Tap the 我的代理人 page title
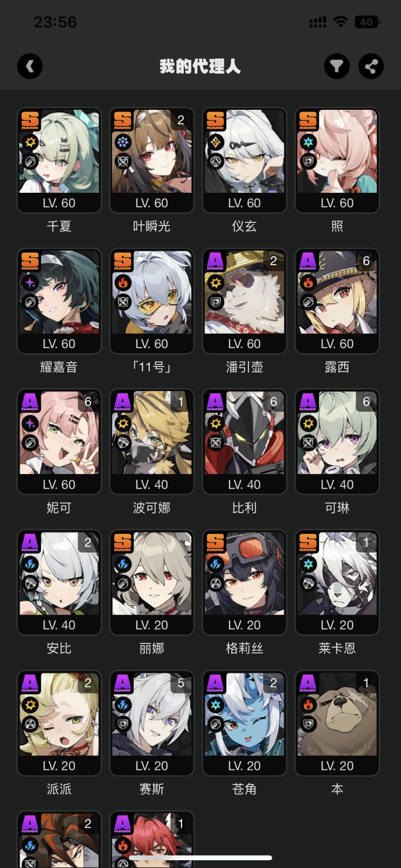Image resolution: width=401 pixels, height=868 pixels. 200,67
